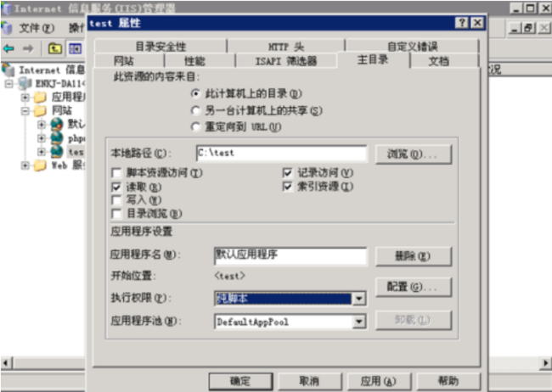Screen dimensions: 552x392
Task: Uncheck the 记录访问 checkbox
Action: [x=288, y=172]
